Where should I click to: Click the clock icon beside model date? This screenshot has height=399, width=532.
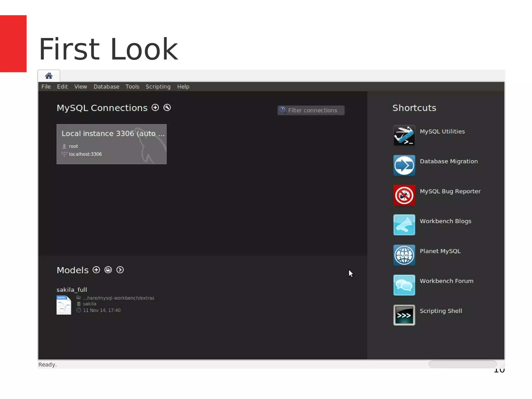[x=79, y=310]
